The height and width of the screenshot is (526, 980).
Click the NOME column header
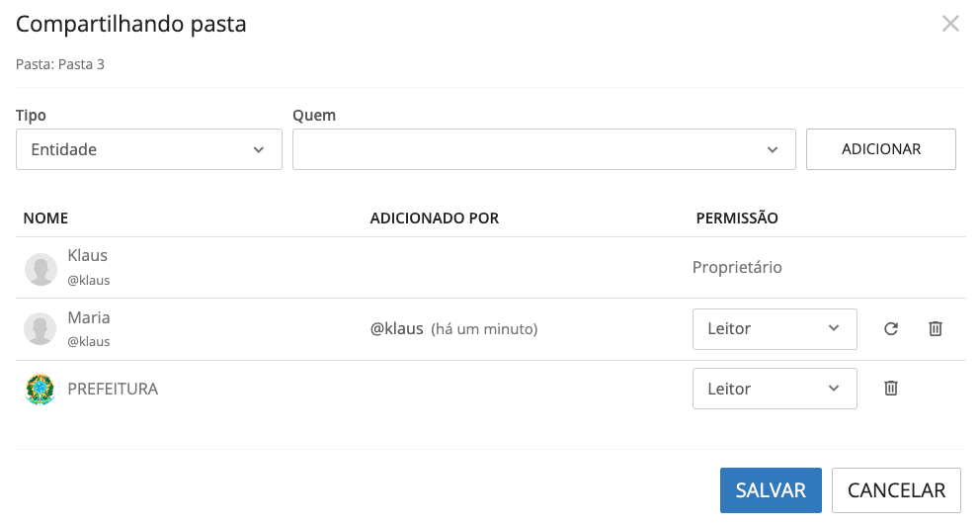[x=45, y=218]
